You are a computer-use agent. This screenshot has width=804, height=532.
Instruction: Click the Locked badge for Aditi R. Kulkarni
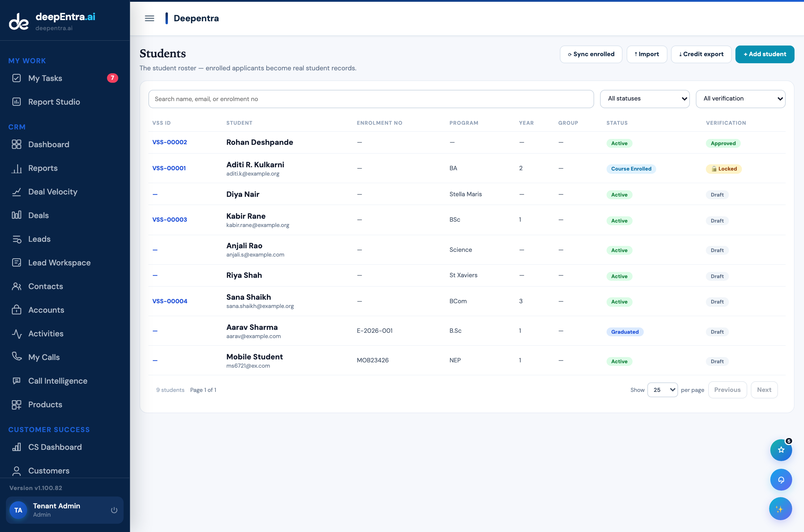click(x=724, y=169)
